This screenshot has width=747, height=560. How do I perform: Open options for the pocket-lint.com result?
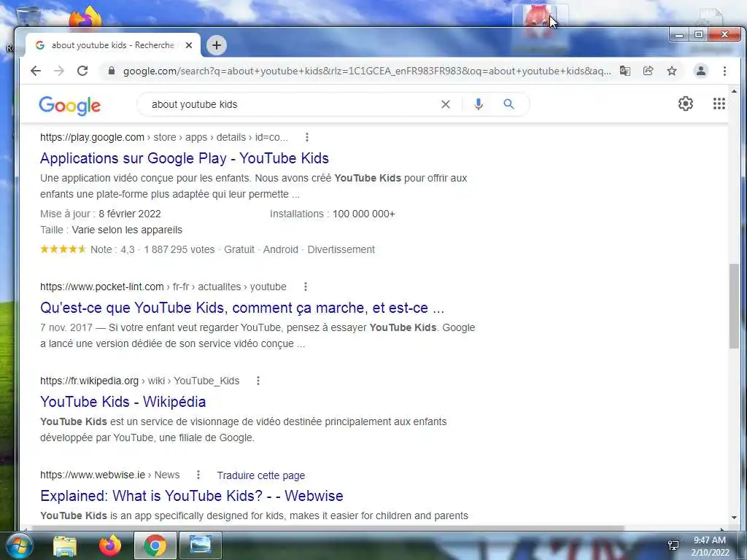306,287
